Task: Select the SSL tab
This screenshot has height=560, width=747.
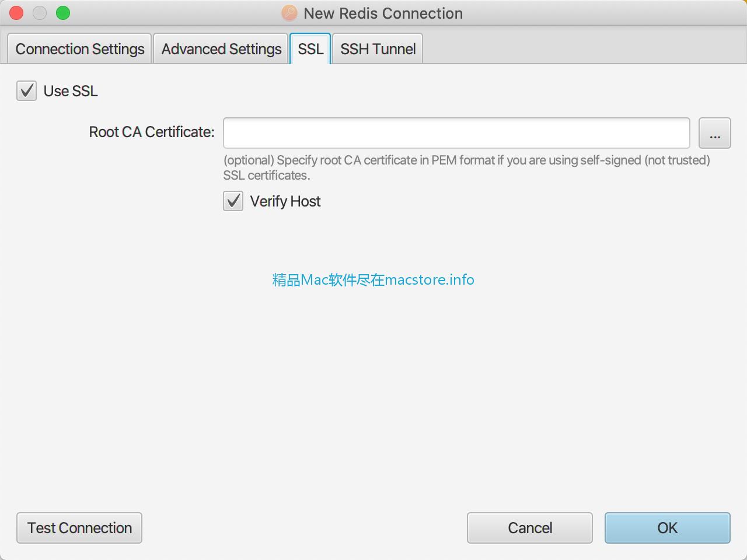Action: point(310,49)
